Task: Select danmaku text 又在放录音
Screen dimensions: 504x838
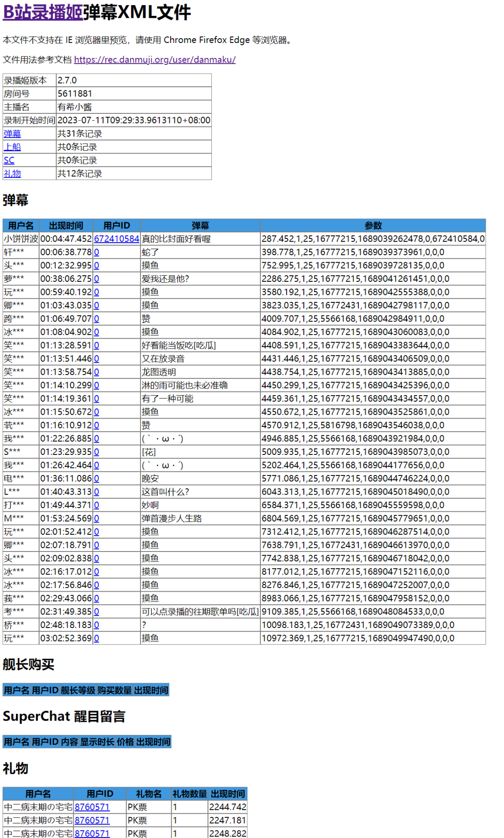Action: (163, 358)
